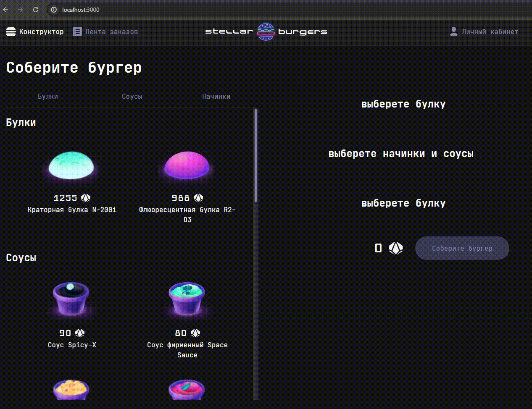This screenshot has width=532, height=409.
Task: Click the Булки section heading
Action: pos(21,123)
